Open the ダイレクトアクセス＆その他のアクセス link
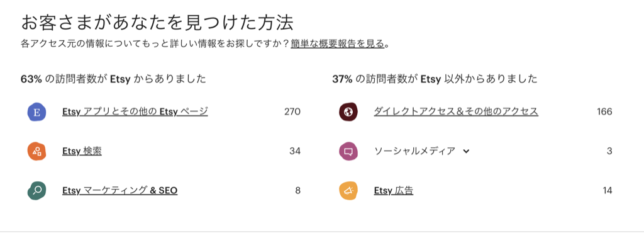Image resolution: width=644 pixels, height=233 pixels. click(456, 111)
